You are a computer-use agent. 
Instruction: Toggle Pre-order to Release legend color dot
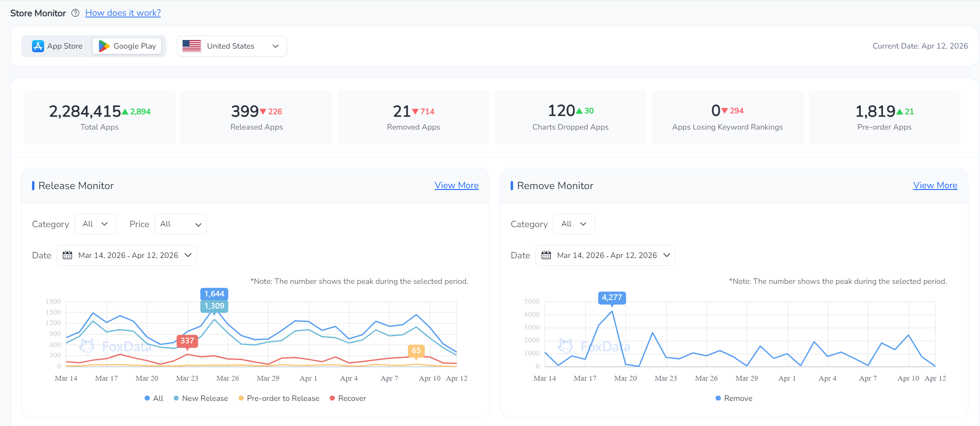click(241, 398)
